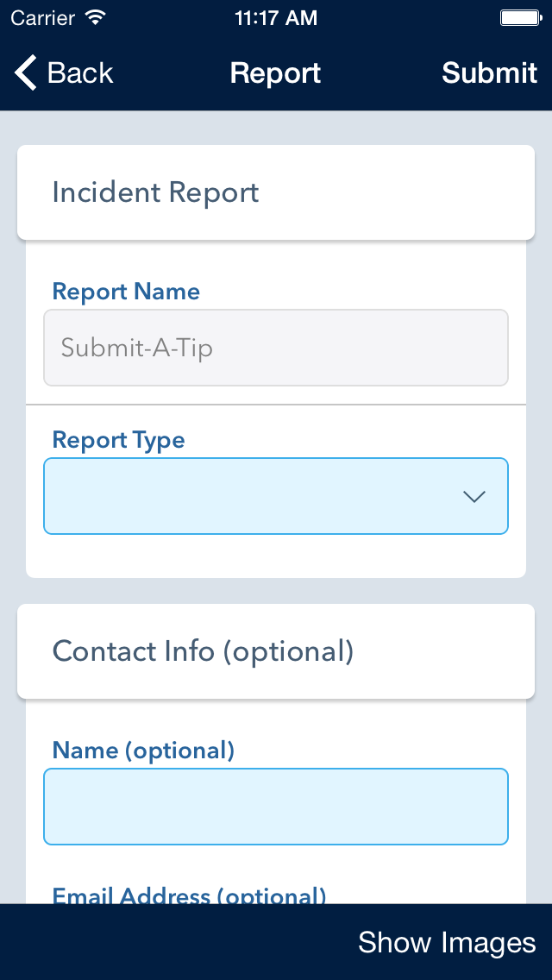Click Show Images in the bottom bar
Screen dimensions: 552x980
click(x=447, y=942)
